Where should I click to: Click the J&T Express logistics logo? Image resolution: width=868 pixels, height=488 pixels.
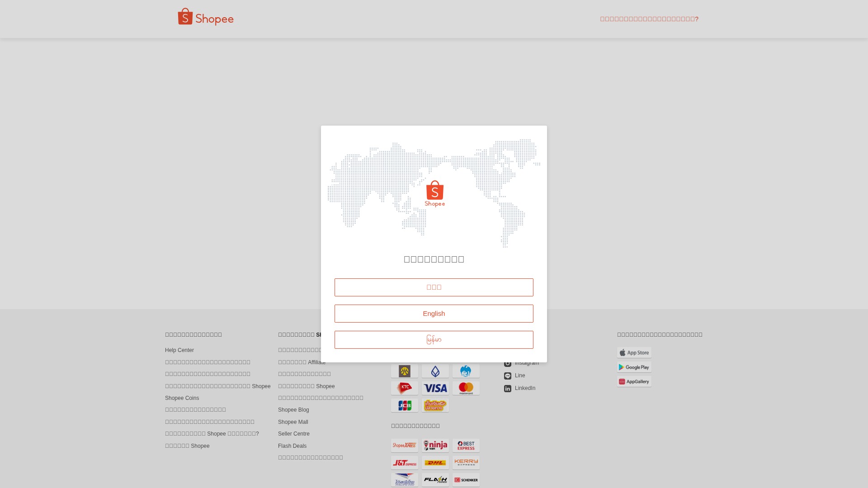click(x=405, y=463)
